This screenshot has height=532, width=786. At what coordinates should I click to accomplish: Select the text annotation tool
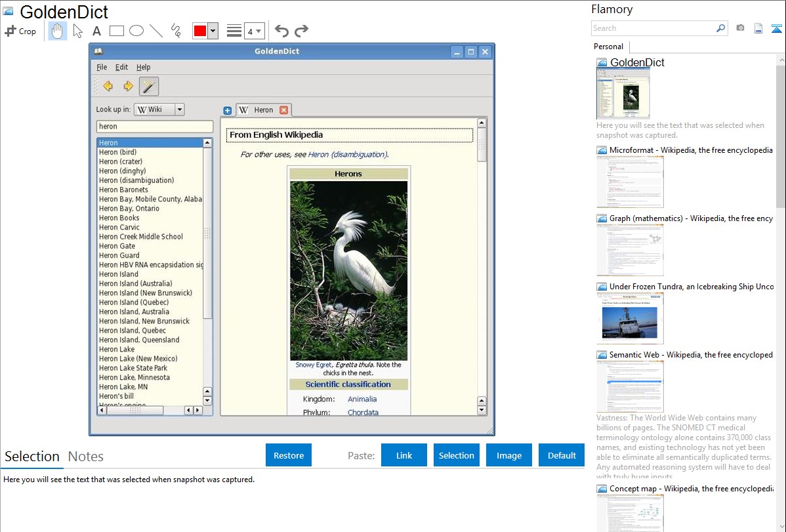96,31
